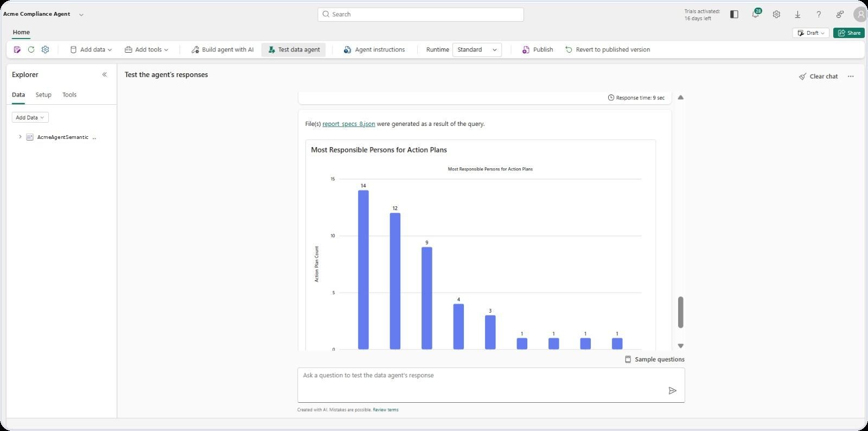Click the bar labeled 4 in chart
The image size is (868, 431).
pos(458,327)
